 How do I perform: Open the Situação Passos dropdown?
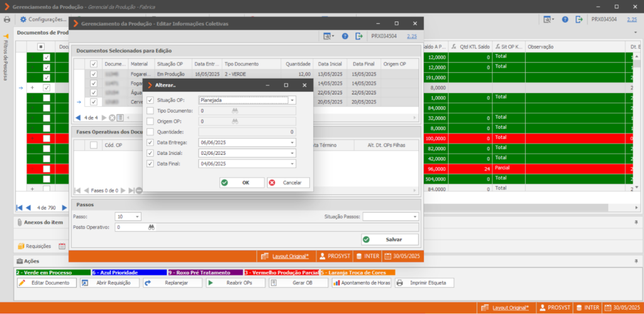(x=415, y=216)
